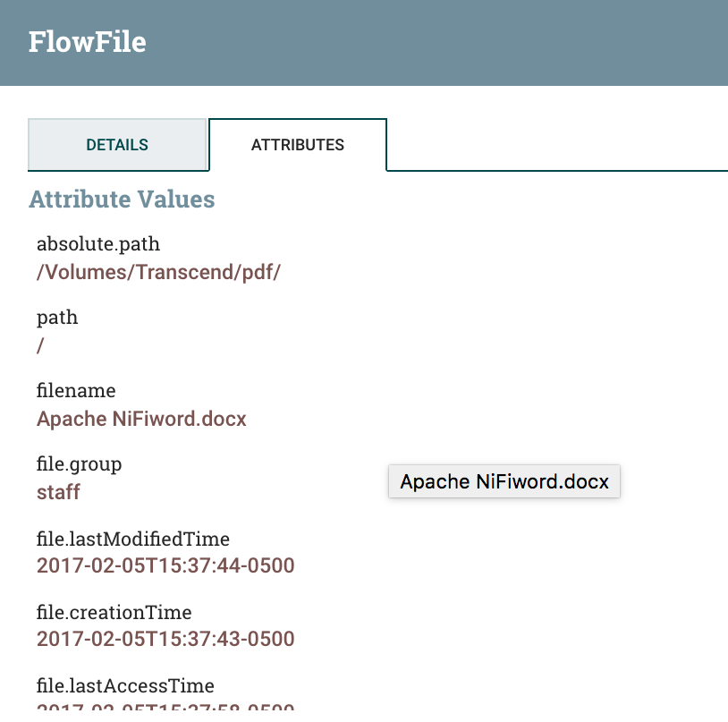This screenshot has height=722, width=728.
Task: Click the filename attribute name
Action: pyautogui.click(x=76, y=391)
